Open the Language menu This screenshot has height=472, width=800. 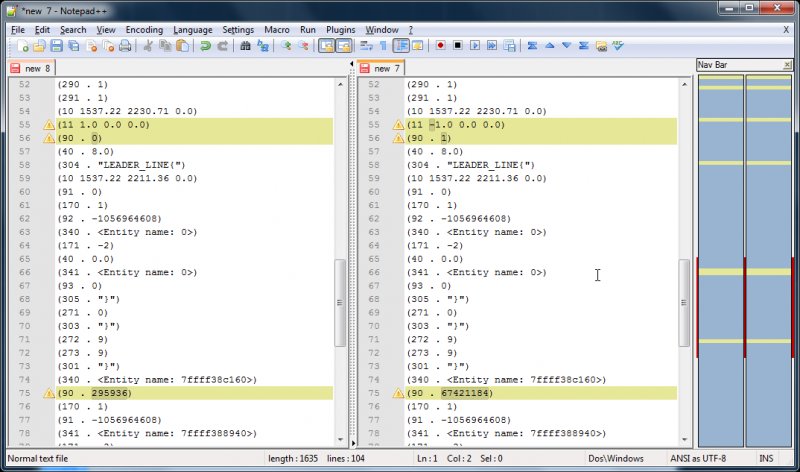[x=192, y=30]
